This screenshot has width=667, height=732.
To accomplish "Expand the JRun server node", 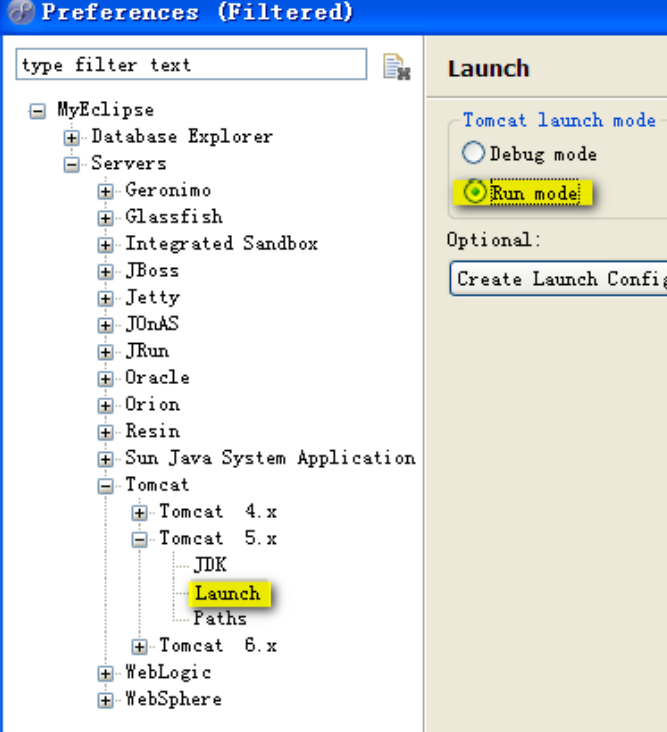I will point(105,352).
